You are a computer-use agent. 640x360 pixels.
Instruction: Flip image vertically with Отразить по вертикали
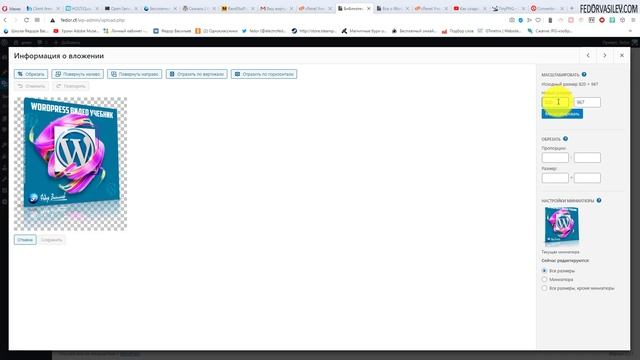tap(197, 74)
